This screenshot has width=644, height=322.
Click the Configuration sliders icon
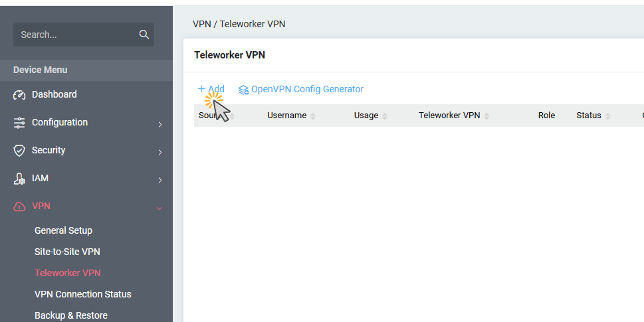tap(19, 123)
